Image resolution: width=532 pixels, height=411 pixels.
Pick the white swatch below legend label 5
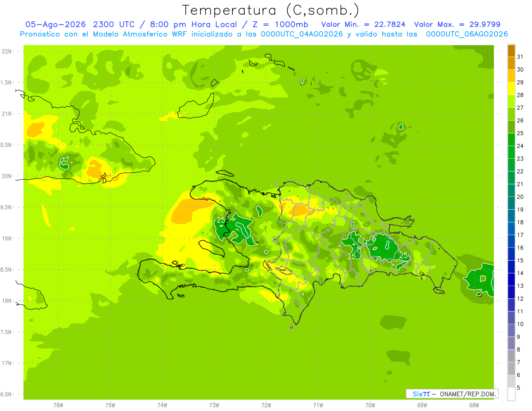coord(511,394)
